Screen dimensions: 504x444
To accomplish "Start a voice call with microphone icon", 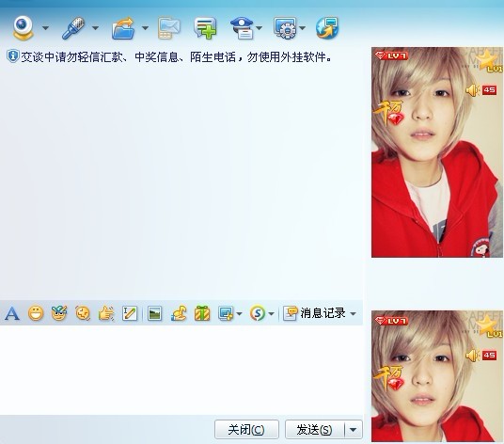I will click(73, 28).
